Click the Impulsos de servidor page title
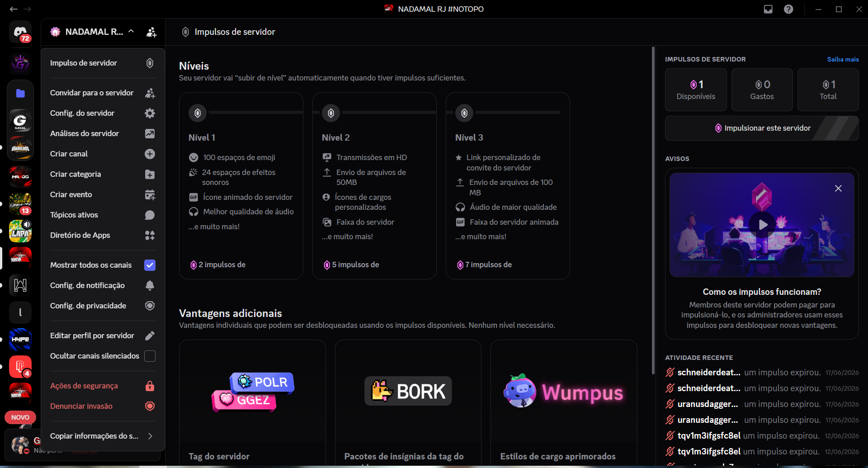868x468 pixels. [x=235, y=32]
